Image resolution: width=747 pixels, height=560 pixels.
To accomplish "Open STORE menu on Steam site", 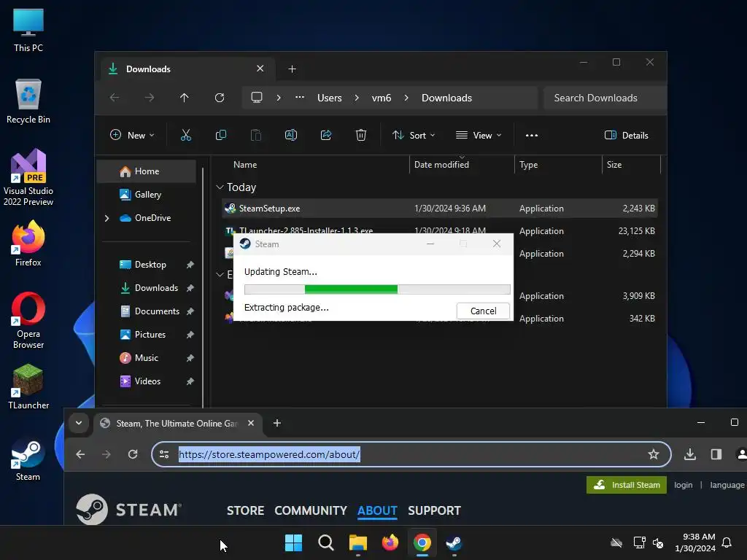I will tap(245, 510).
